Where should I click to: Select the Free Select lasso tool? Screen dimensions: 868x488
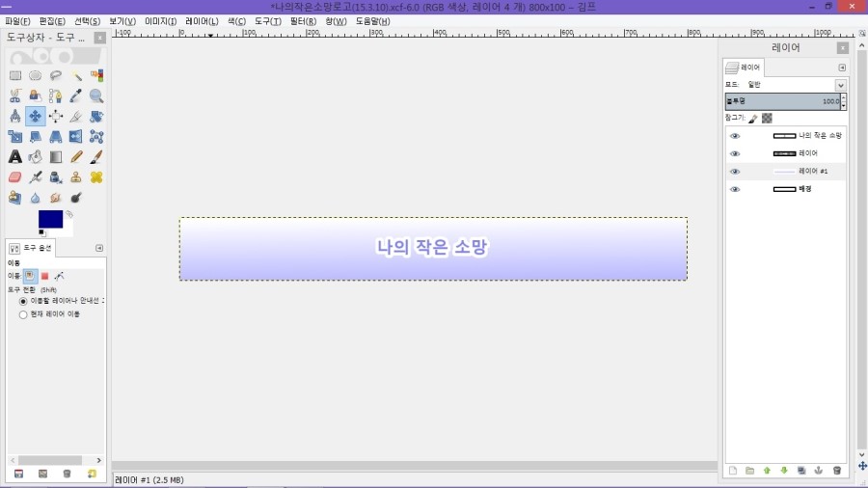click(x=55, y=75)
